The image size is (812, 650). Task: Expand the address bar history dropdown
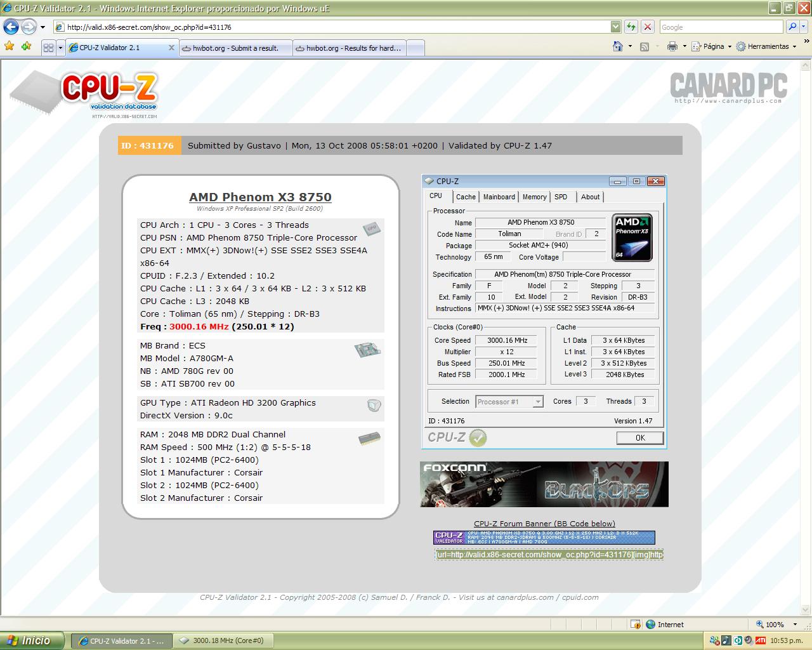pyautogui.click(x=615, y=27)
